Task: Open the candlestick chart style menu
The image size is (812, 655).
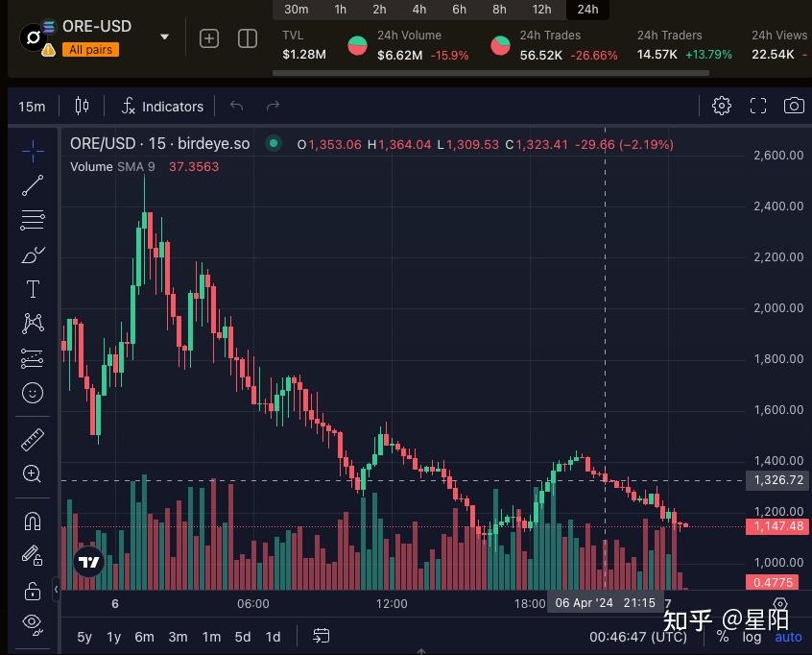Action: (82, 107)
